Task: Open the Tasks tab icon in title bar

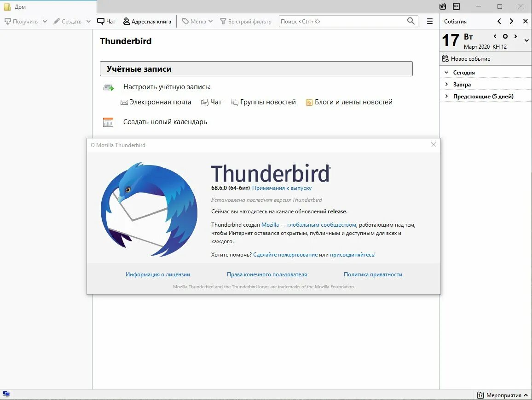Action: pyautogui.click(x=457, y=6)
